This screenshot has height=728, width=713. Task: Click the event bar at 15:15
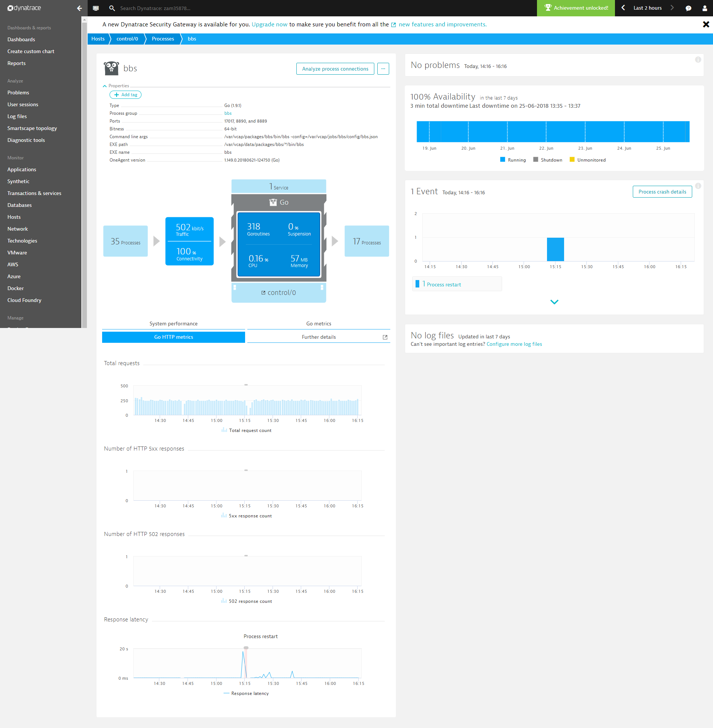[x=555, y=249]
